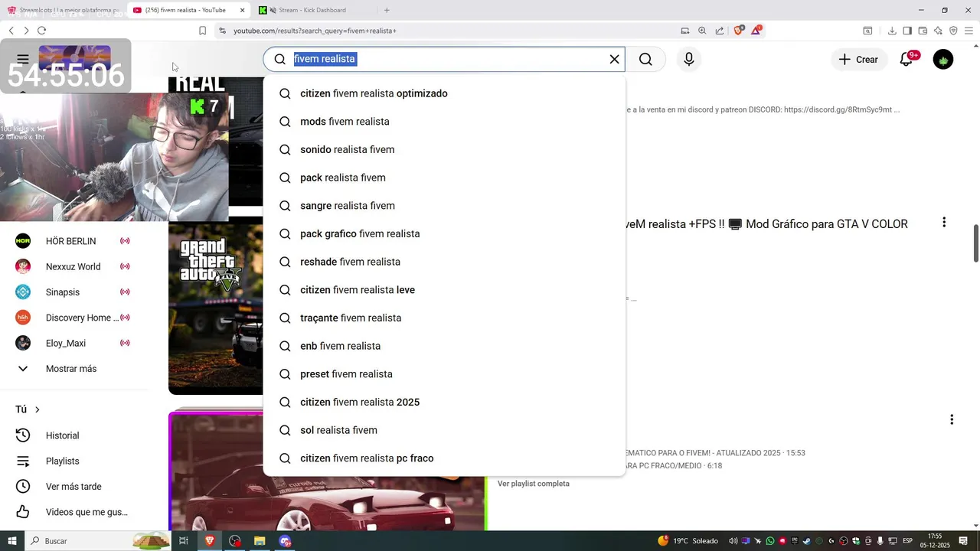This screenshot has width=980, height=551.
Task: Expand the Tú section chevron
Action: [37, 409]
